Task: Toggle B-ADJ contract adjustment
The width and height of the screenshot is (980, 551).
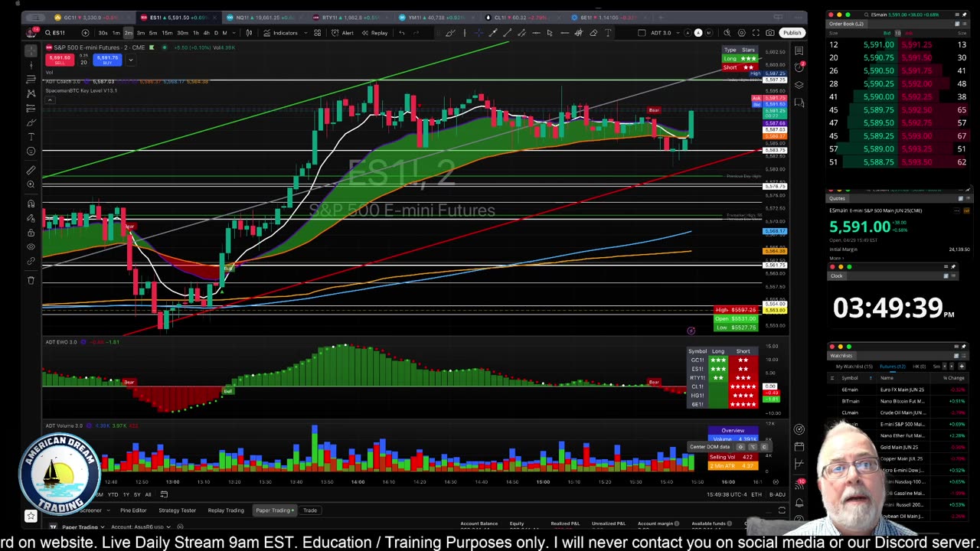Action: coord(777,494)
